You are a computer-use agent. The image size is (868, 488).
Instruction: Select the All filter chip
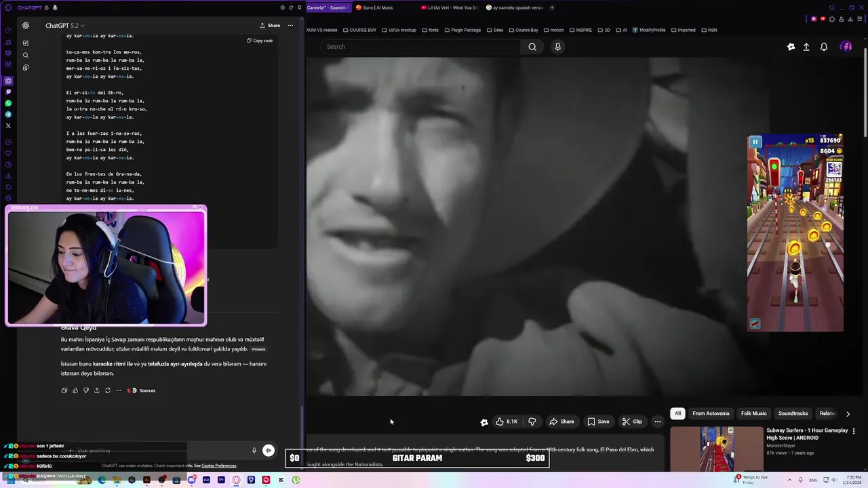(677, 413)
